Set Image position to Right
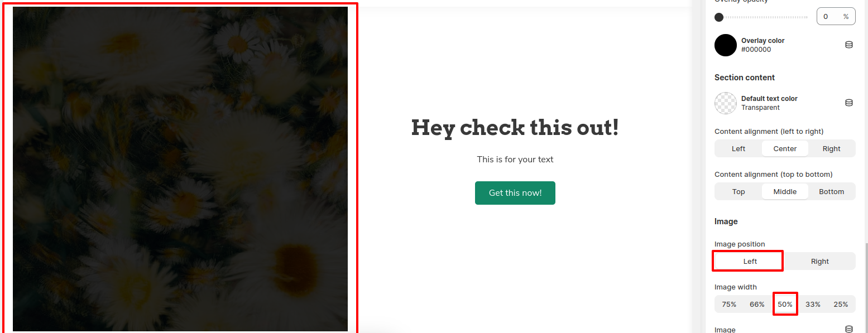This screenshot has width=868, height=333. click(x=819, y=261)
